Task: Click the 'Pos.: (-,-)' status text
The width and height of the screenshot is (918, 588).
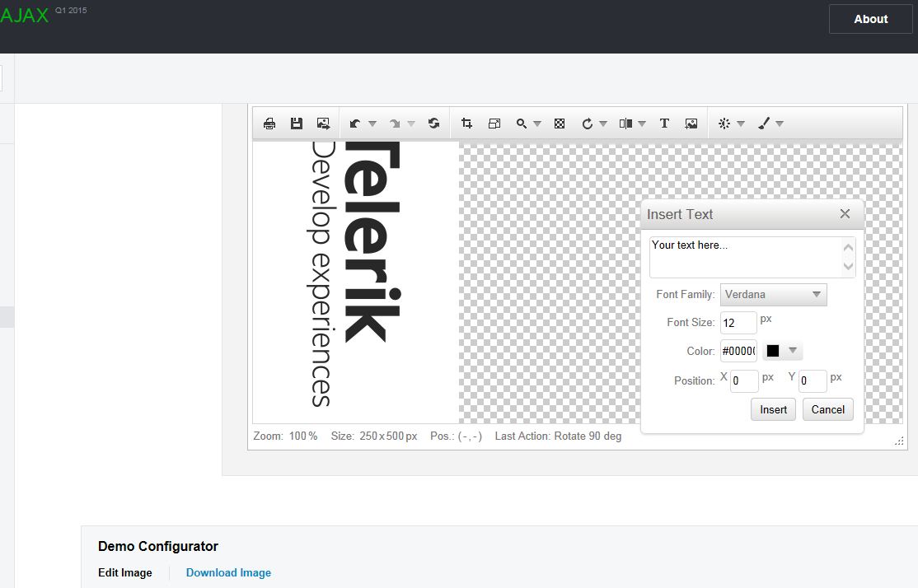Action: pyautogui.click(x=456, y=436)
